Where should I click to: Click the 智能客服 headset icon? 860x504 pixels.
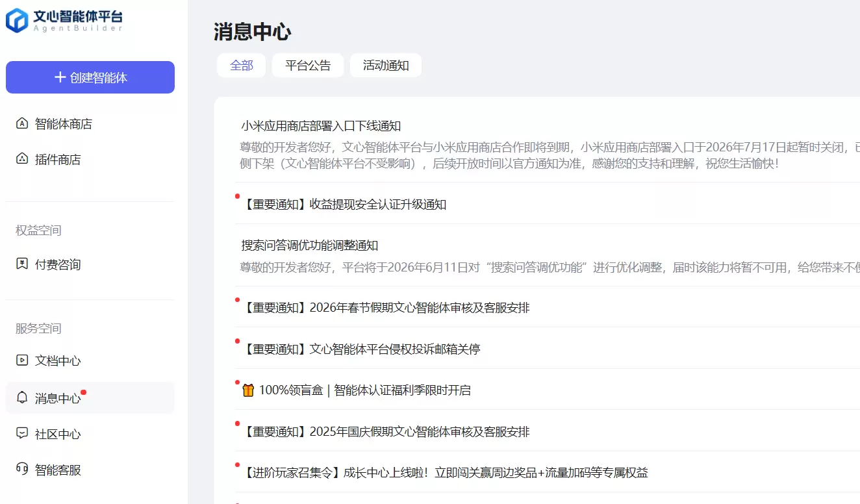(x=22, y=469)
